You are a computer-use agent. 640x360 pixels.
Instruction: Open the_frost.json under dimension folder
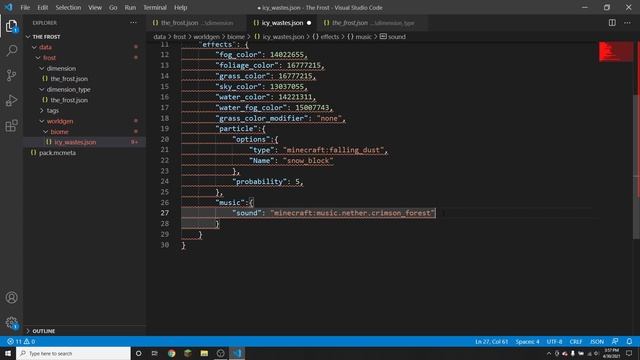(x=69, y=79)
